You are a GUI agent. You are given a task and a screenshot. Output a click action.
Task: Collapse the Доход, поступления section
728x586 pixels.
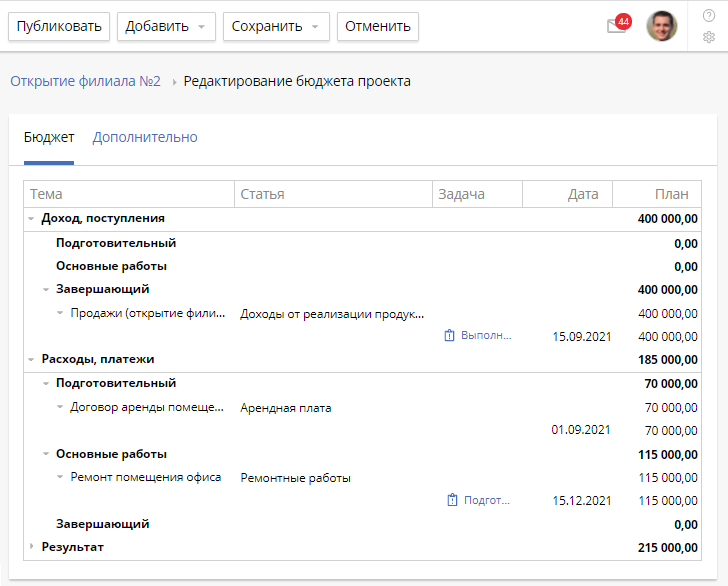click(x=31, y=218)
